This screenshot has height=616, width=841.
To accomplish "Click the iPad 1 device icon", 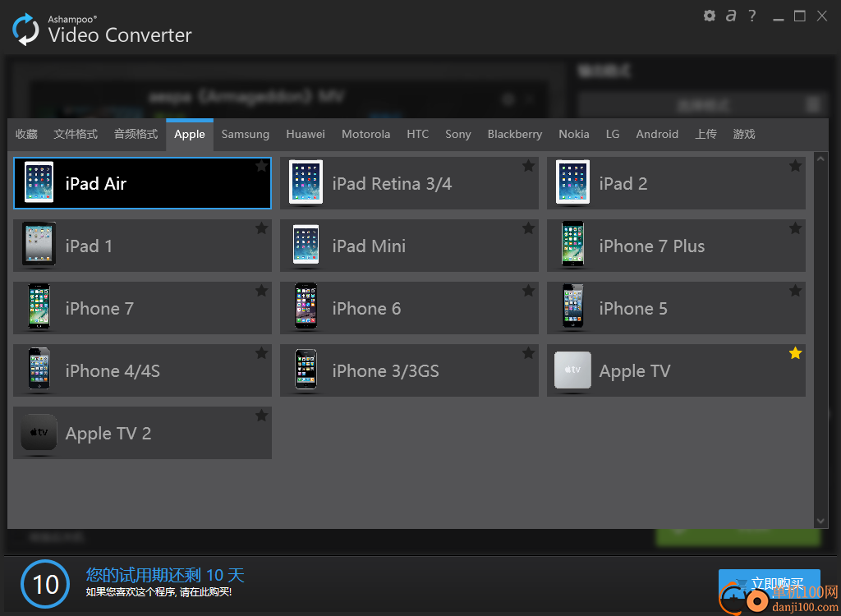I will [39, 244].
